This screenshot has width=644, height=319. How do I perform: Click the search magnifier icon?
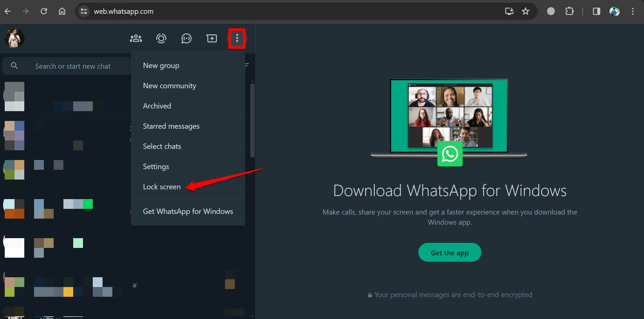click(x=14, y=66)
